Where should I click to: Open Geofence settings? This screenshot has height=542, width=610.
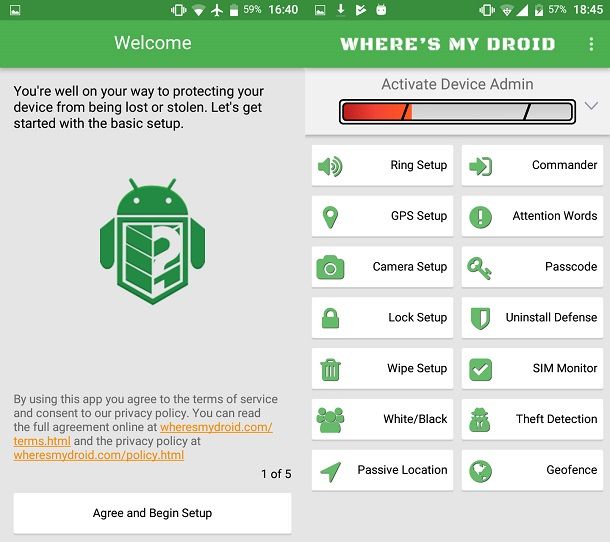coord(532,470)
